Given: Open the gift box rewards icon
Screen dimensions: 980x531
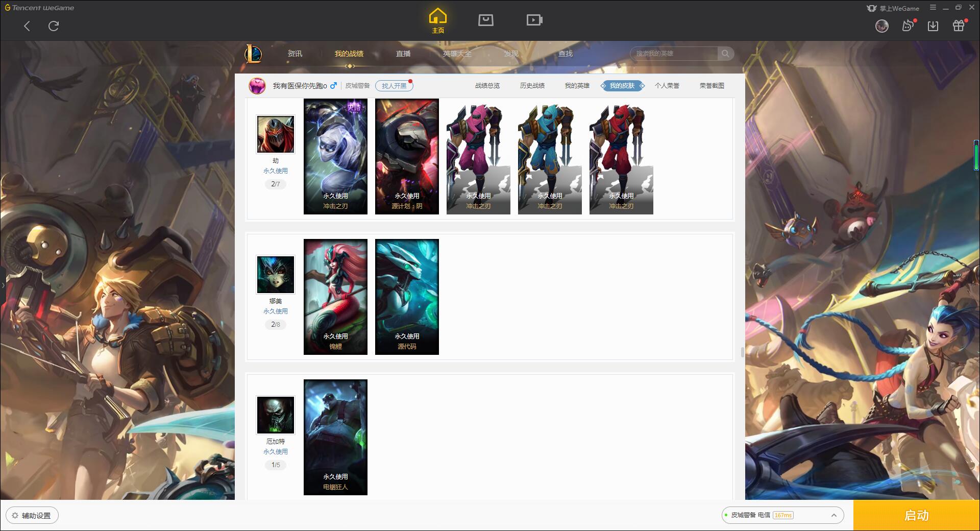Looking at the screenshot, I should pyautogui.click(x=959, y=26).
